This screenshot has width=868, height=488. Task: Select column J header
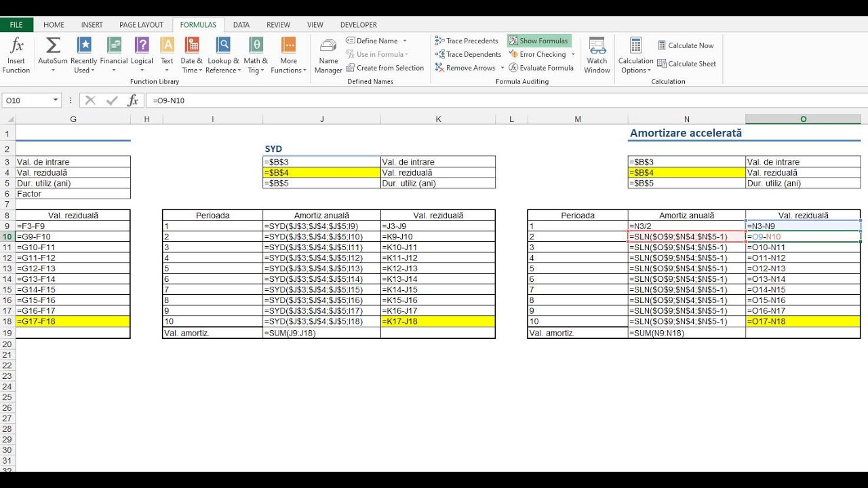pyautogui.click(x=322, y=119)
